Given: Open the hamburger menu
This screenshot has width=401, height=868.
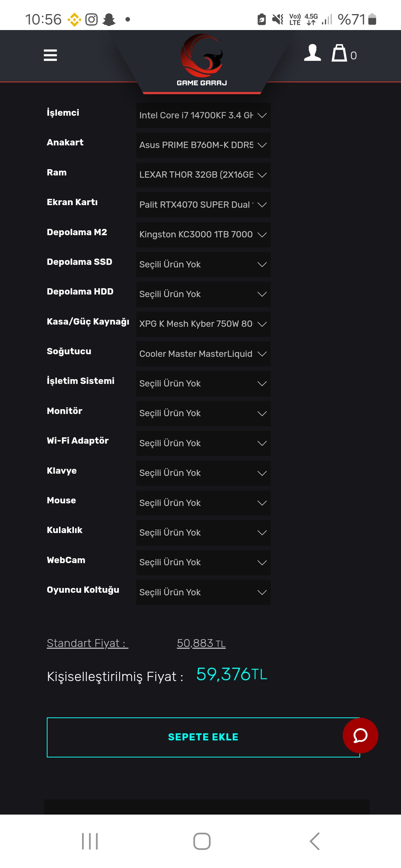Looking at the screenshot, I should point(50,55).
